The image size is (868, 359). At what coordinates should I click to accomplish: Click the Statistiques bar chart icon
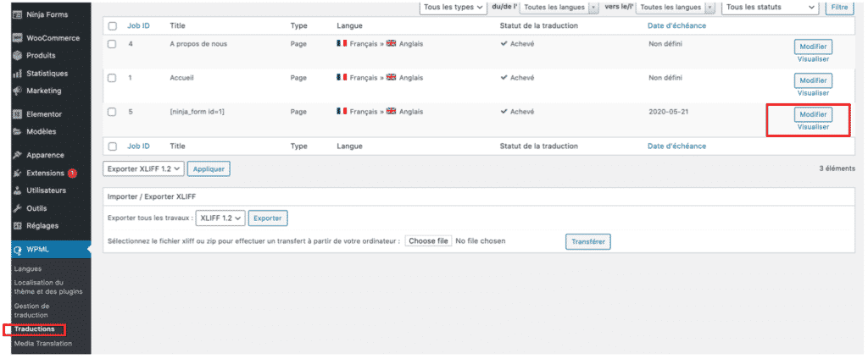click(x=17, y=74)
